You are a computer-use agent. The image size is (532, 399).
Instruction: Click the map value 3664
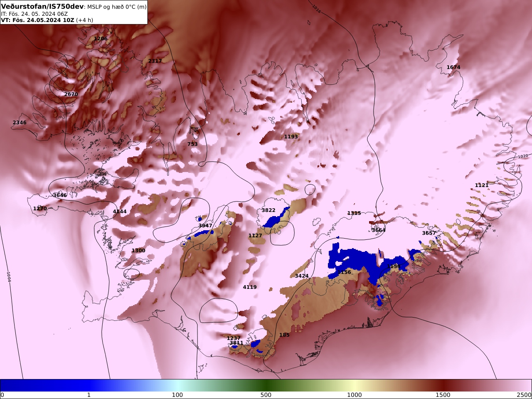tap(379, 230)
